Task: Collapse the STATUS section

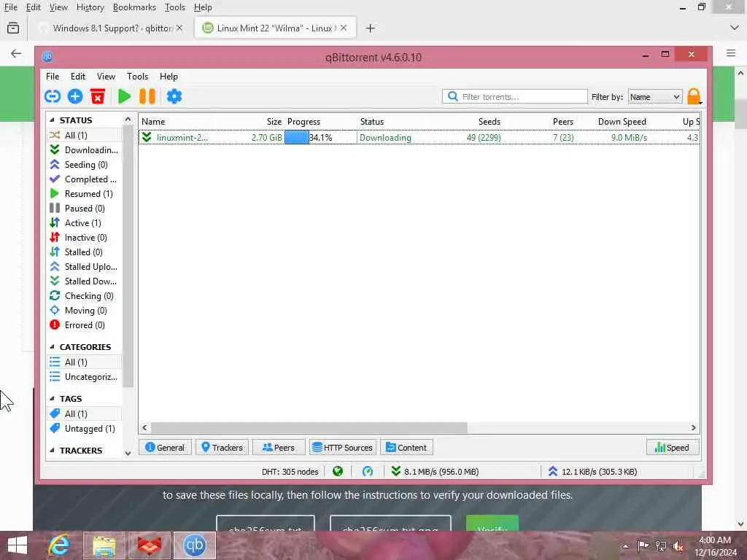Action: pos(52,120)
